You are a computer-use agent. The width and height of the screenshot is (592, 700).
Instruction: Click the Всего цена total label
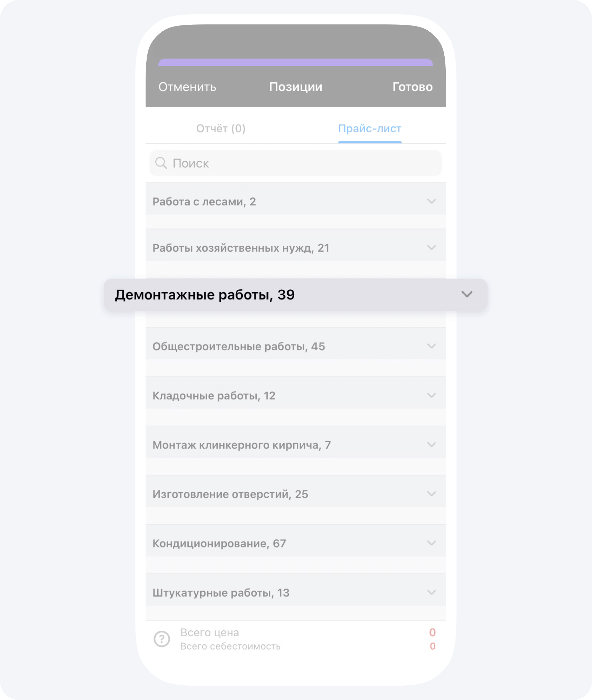(x=210, y=632)
